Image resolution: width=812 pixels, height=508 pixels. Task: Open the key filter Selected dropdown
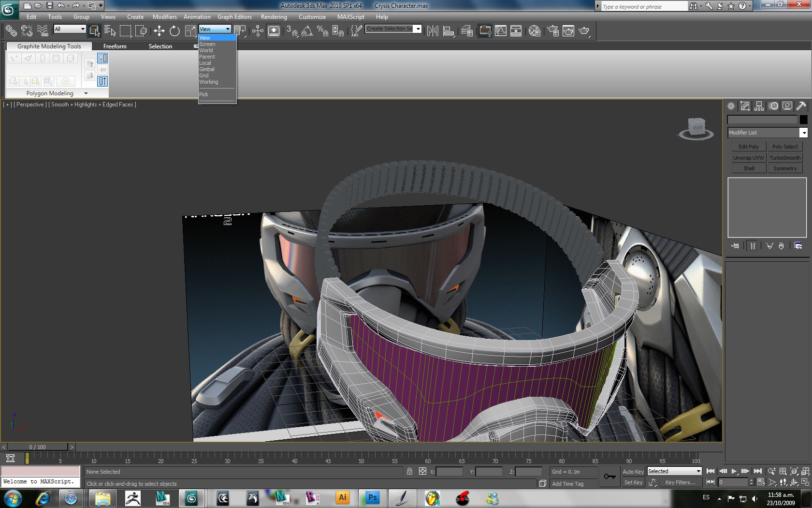(x=674, y=471)
